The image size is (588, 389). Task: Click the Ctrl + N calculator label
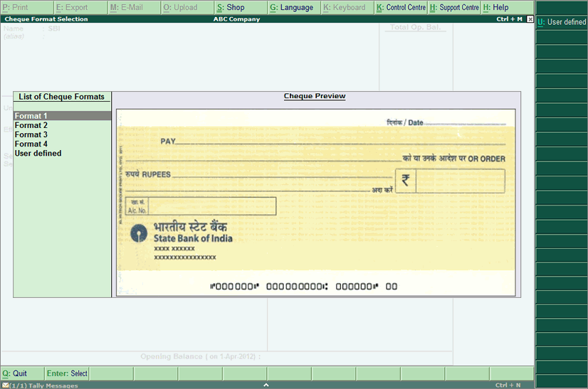[508, 385]
